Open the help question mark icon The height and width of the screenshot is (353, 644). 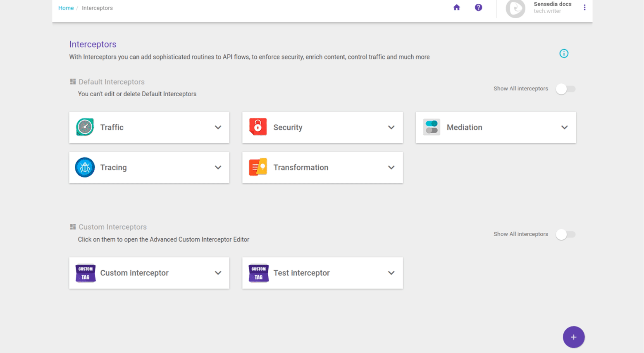[x=478, y=7]
